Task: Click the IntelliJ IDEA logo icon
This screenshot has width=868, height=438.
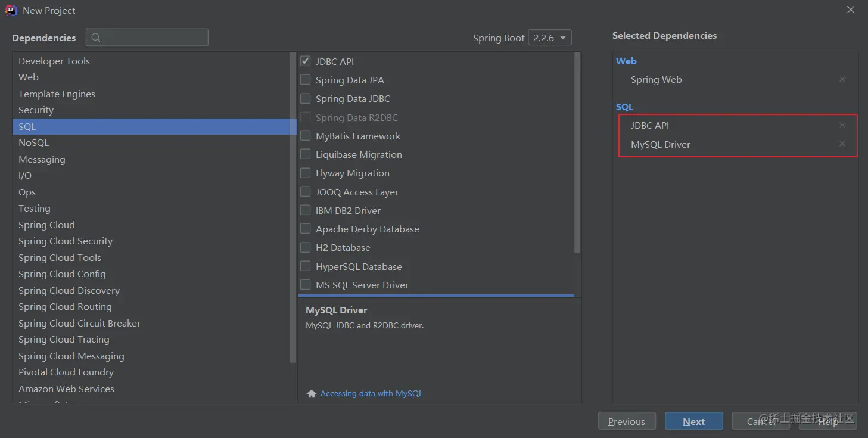Action: coord(11,10)
